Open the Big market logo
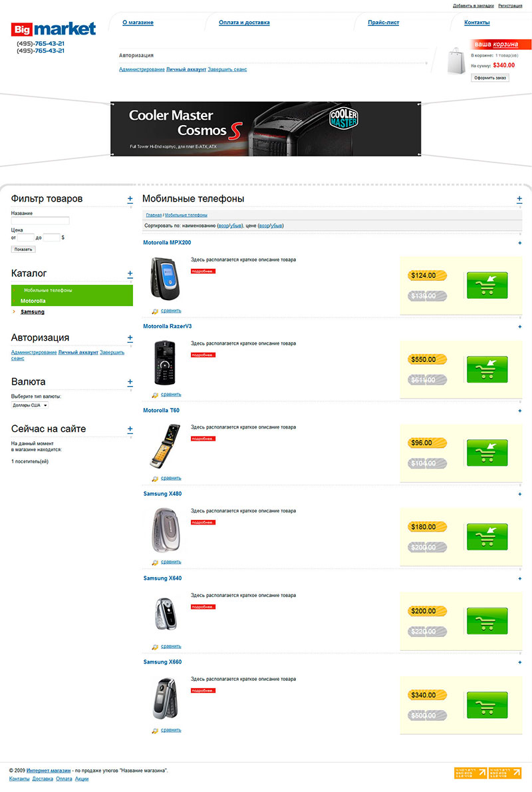Image resolution: width=532 pixels, height=792 pixels. (x=53, y=29)
